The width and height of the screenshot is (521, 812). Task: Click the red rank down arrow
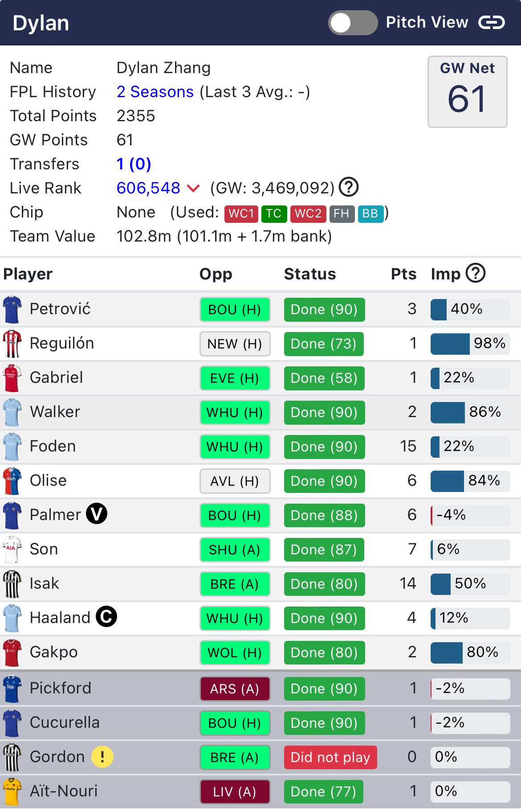tap(193, 189)
